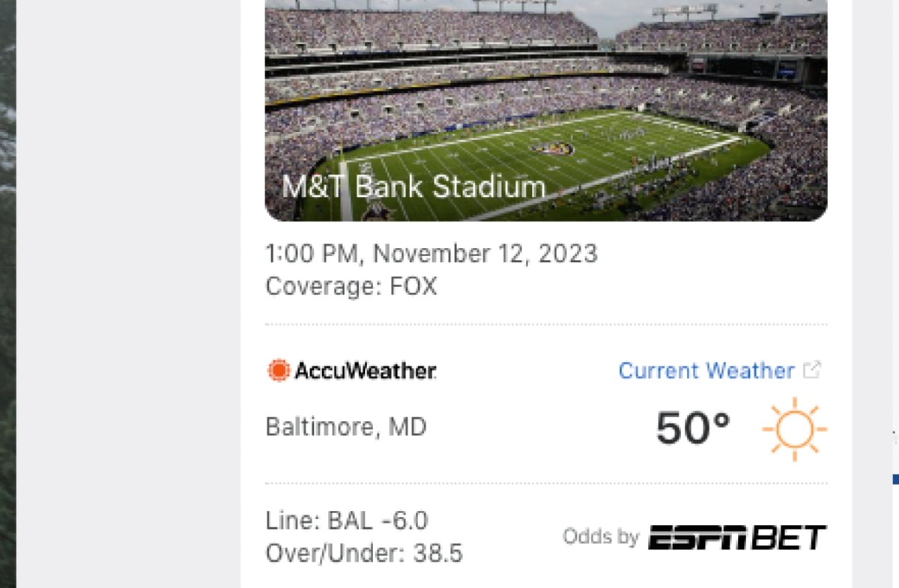Click the 1:00 PM, November 12, 2023 date
Screen dimensions: 899x588
click(432, 254)
